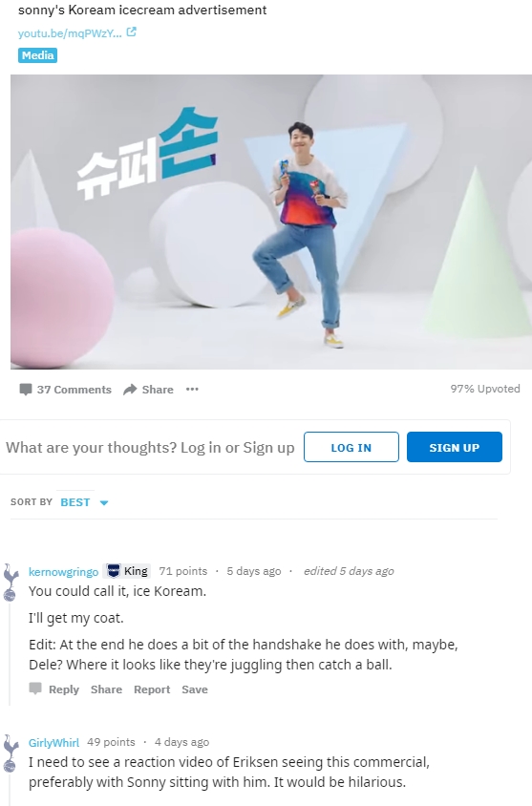Open the BEST sort option menu
The image size is (532, 806).
point(75,502)
